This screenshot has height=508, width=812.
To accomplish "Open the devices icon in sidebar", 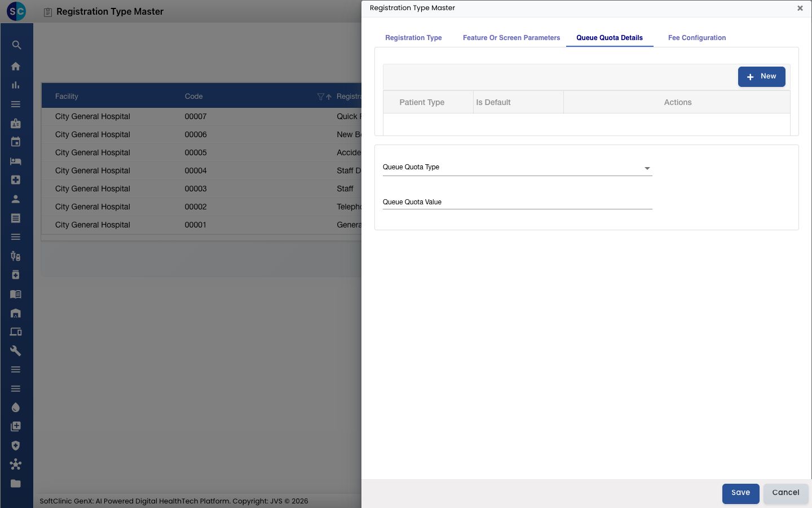I will click(16, 332).
